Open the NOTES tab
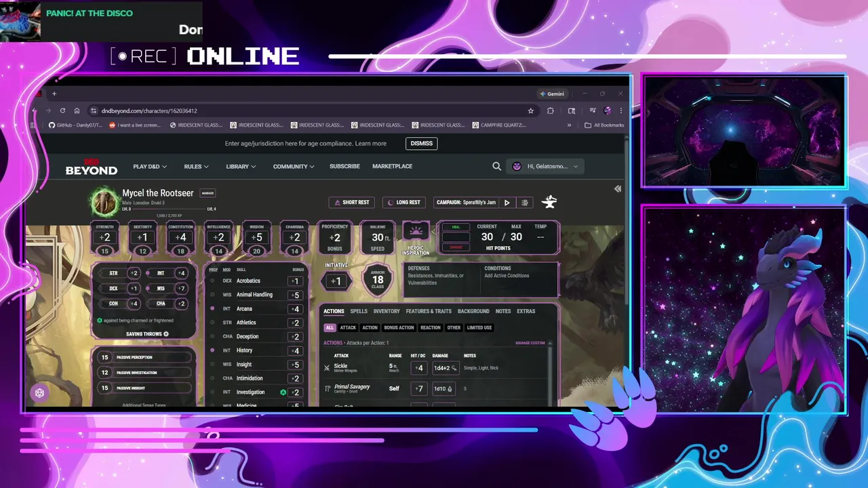The height and width of the screenshot is (488, 868). tap(503, 311)
